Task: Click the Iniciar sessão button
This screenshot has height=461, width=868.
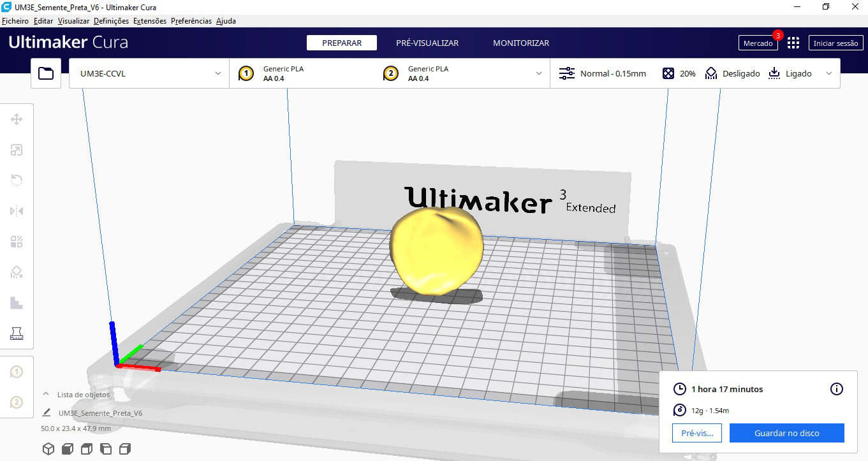Action: (x=836, y=43)
